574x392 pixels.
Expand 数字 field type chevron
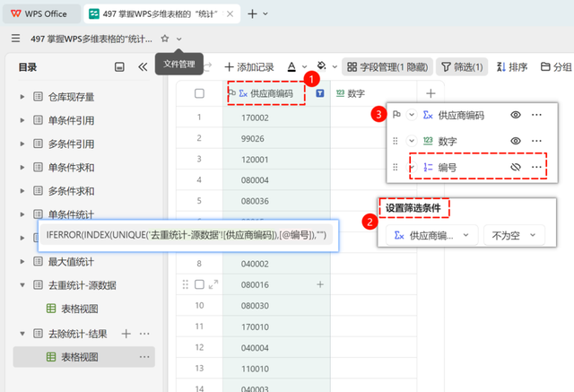point(412,141)
